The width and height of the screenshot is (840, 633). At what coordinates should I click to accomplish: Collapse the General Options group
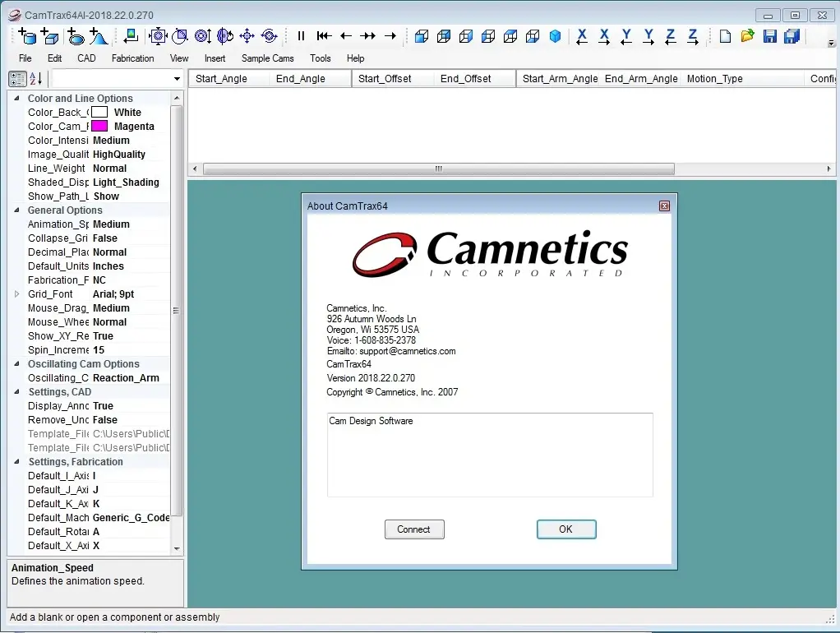pos(16,210)
